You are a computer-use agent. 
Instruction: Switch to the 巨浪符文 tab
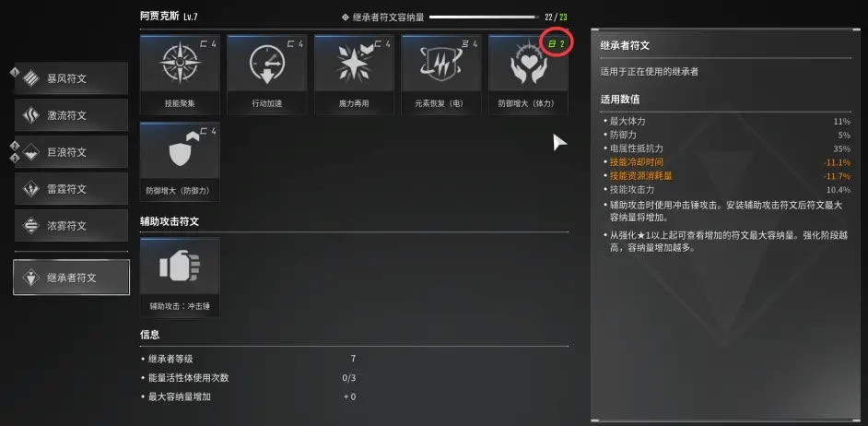(71, 152)
